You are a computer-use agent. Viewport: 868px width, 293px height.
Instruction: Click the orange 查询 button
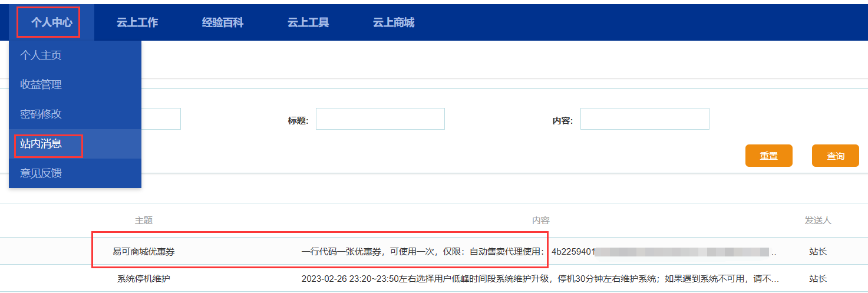pyautogui.click(x=835, y=156)
